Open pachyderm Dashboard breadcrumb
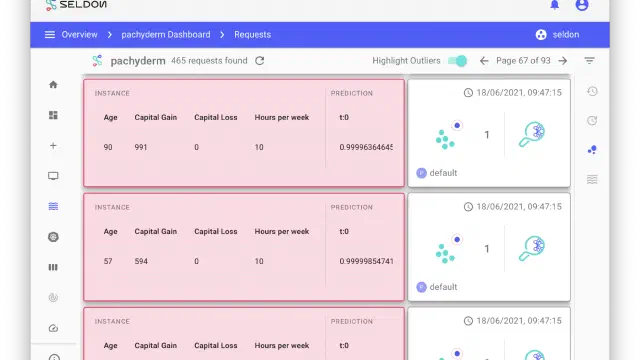Image resolution: width=640 pixels, height=360 pixels. click(166, 35)
